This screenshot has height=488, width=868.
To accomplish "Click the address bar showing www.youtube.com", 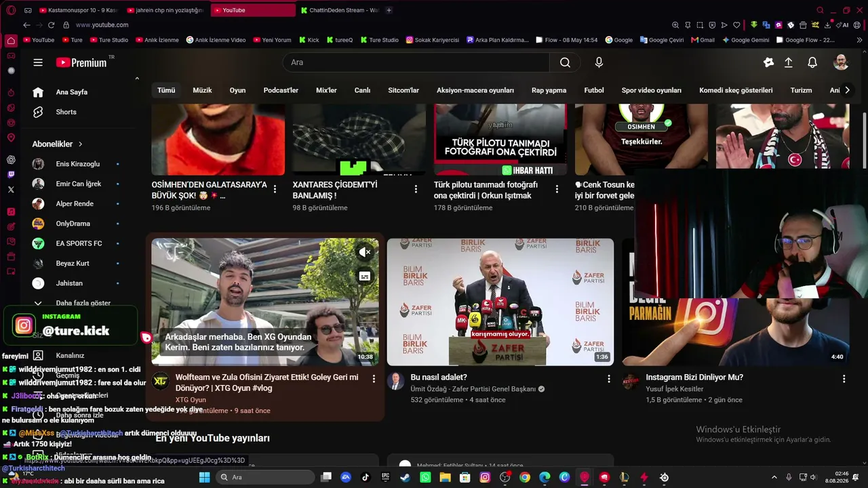I will pyautogui.click(x=102, y=25).
